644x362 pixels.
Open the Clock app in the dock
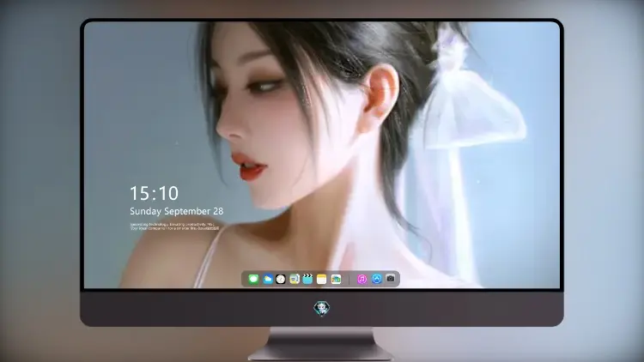[x=281, y=279]
